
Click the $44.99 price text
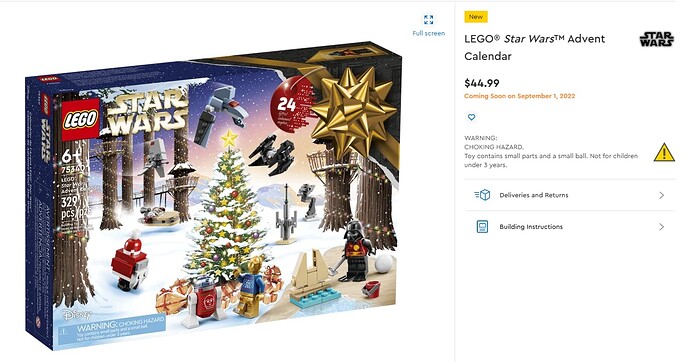pyautogui.click(x=482, y=83)
